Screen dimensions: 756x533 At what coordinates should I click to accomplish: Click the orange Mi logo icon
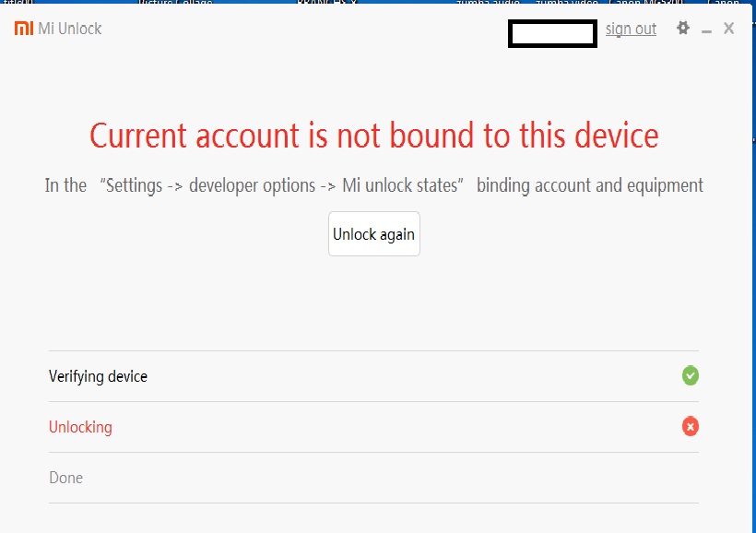point(23,29)
